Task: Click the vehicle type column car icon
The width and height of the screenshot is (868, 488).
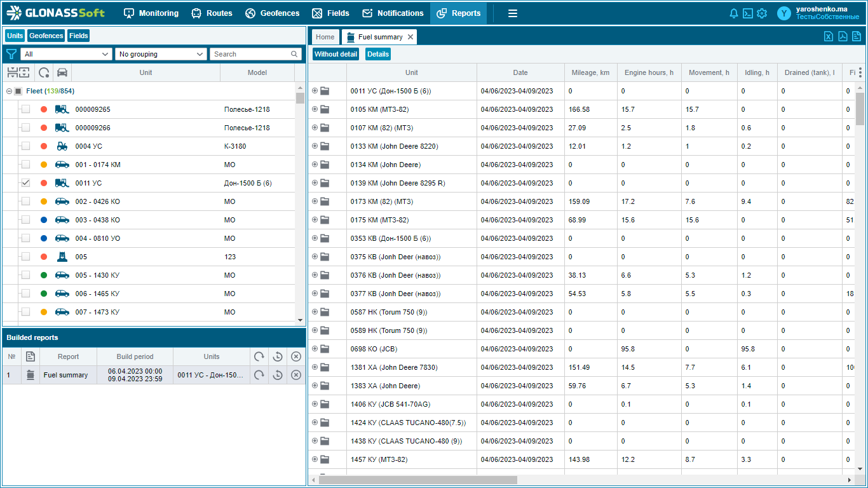Action: pos(62,72)
